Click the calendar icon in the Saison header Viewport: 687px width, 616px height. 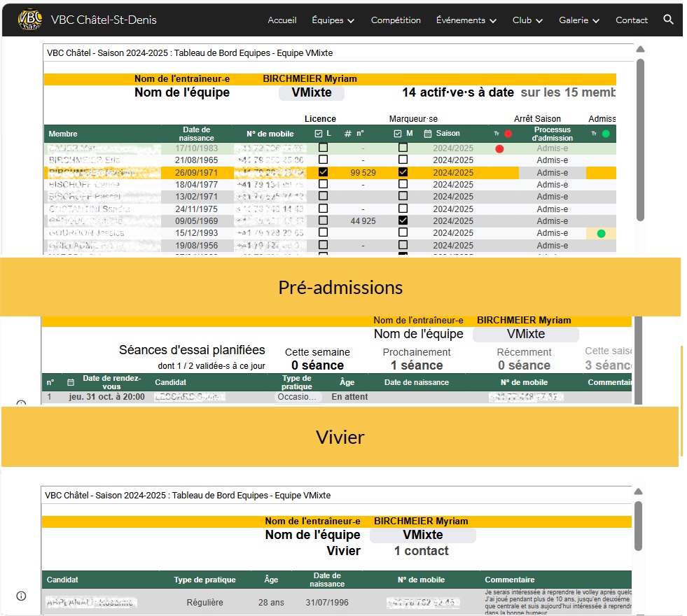point(427,134)
